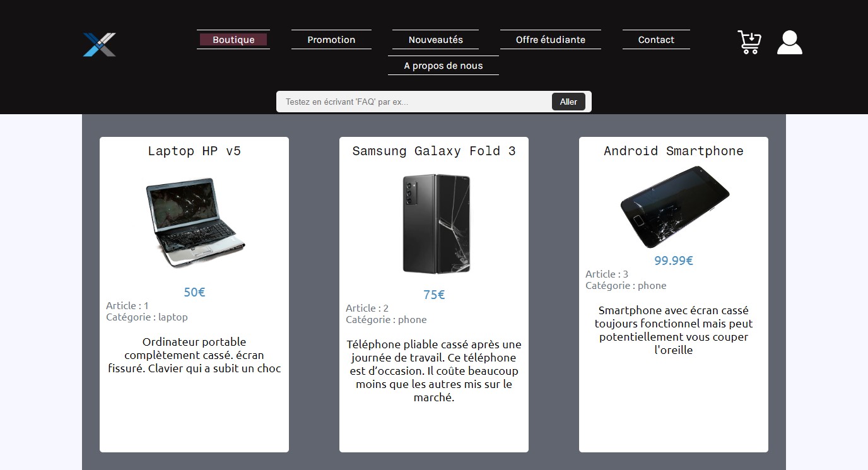Go to the Promotion page
Viewport: 868px width, 470px height.
(331, 40)
